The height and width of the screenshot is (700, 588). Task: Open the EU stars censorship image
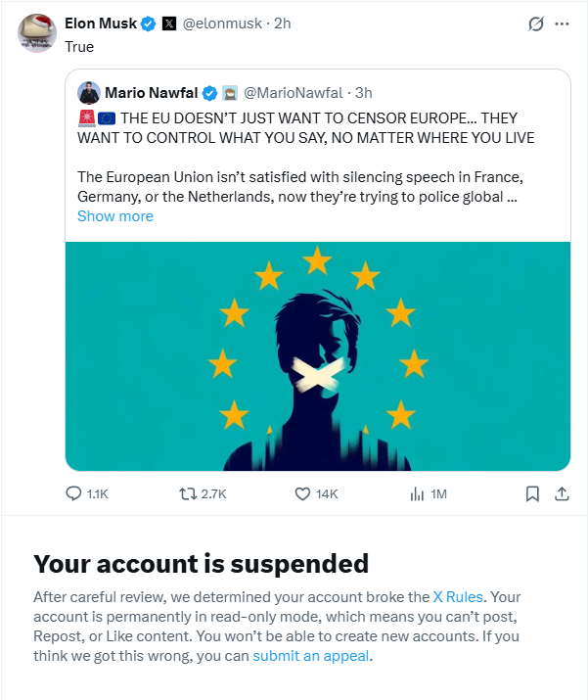tap(317, 355)
